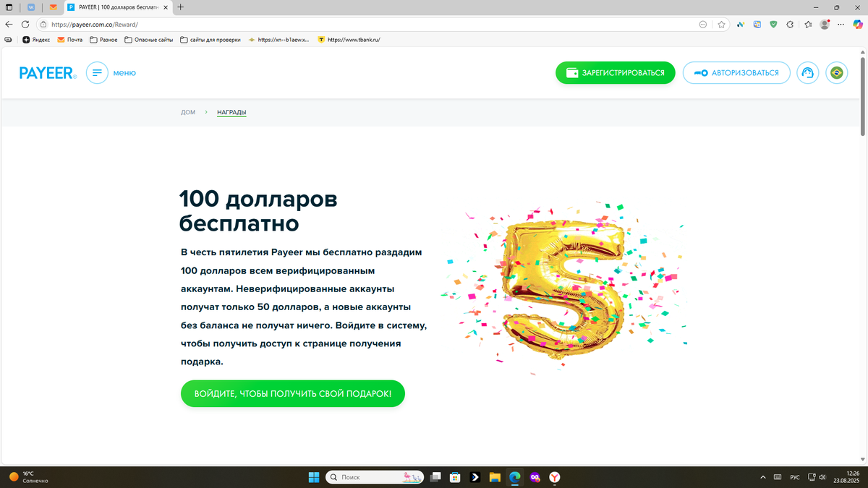The height and width of the screenshot is (488, 868).
Task: Click the 100 долларов бесплатно heading
Action: point(258,210)
